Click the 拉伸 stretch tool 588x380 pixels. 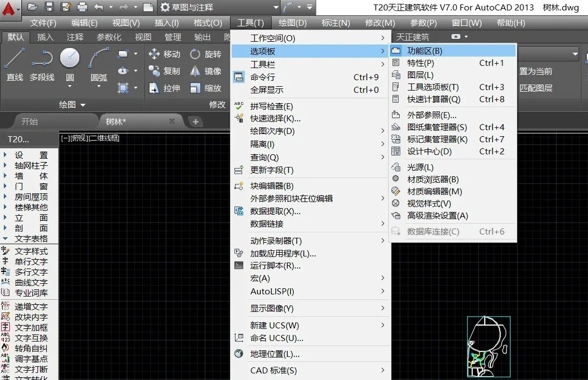[164, 88]
